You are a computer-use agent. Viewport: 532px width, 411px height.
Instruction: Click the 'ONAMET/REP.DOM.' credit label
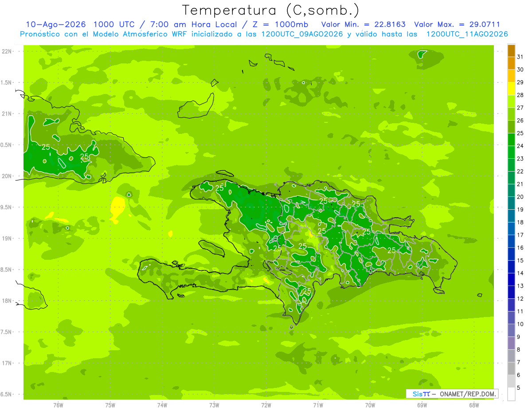[x=467, y=394]
